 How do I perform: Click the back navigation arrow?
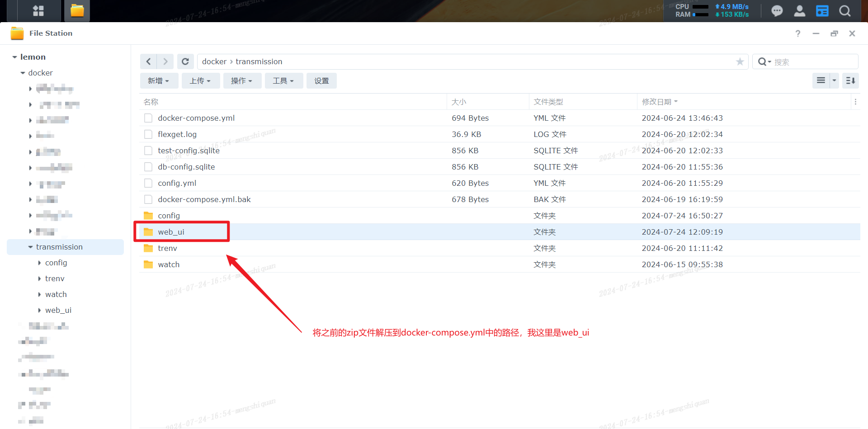[x=148, y=61]
